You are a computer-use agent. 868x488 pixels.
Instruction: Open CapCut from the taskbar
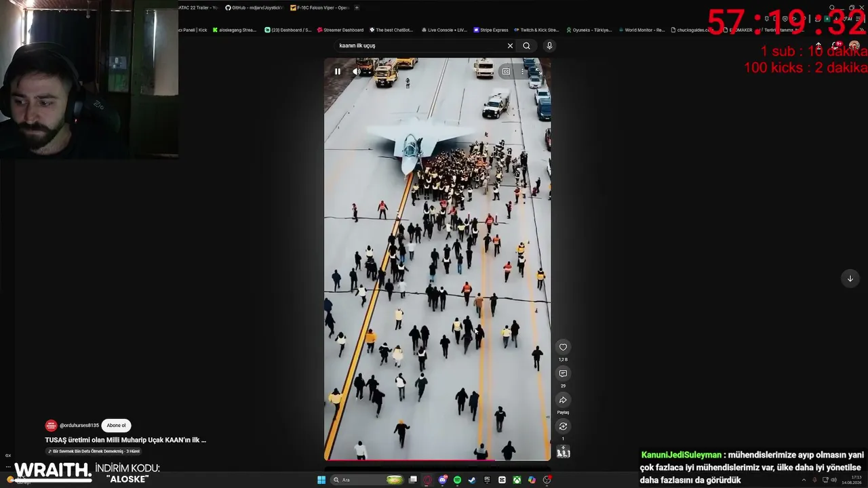coord(502,480)
